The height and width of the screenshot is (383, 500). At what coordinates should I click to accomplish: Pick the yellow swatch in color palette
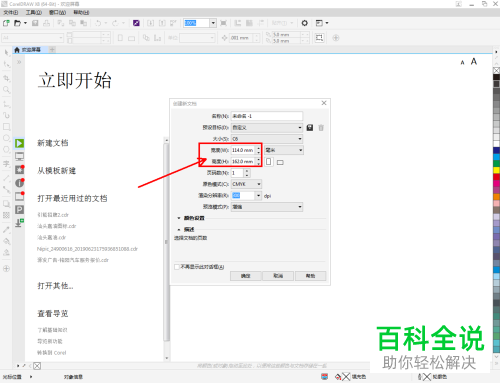coord(496,170)
